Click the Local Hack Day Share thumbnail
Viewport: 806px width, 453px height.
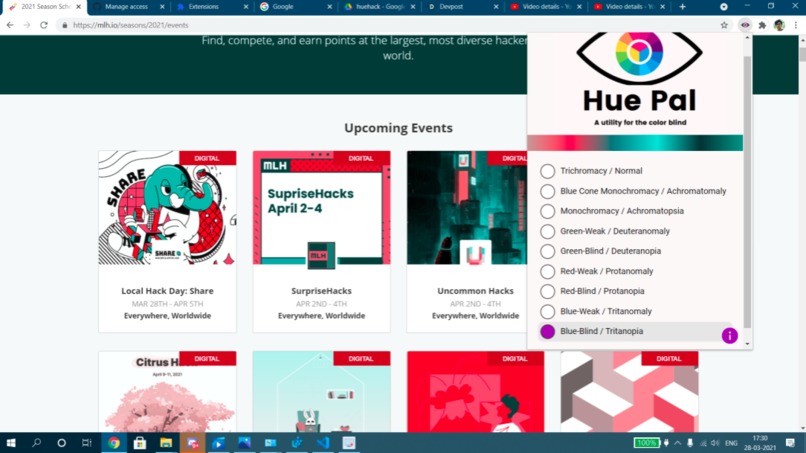pos(167,208)
